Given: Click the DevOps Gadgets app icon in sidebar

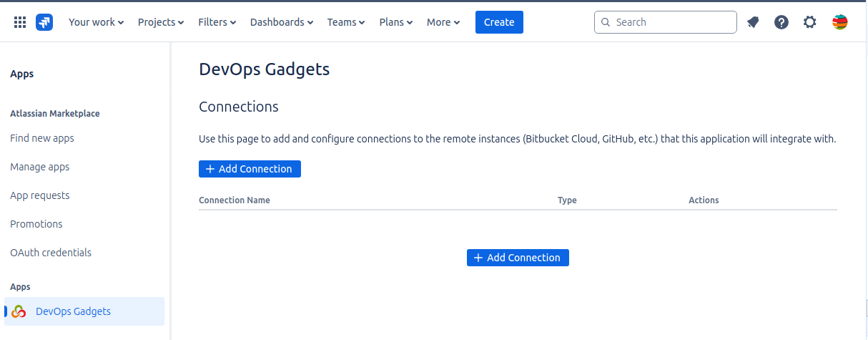Looking at the screenshot, I should [x=19, y=311].
